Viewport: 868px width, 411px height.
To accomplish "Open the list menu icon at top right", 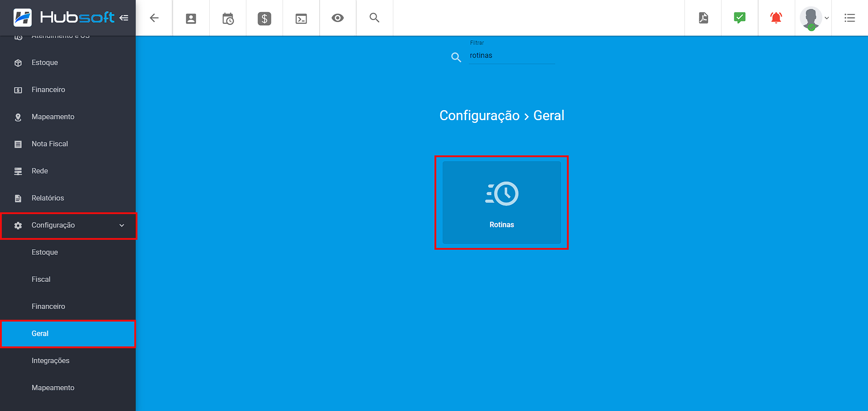I will [850, 18].
